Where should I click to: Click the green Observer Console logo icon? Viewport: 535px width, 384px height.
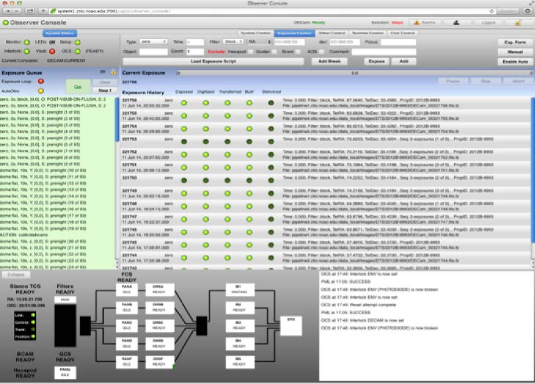tap(5, 23)
